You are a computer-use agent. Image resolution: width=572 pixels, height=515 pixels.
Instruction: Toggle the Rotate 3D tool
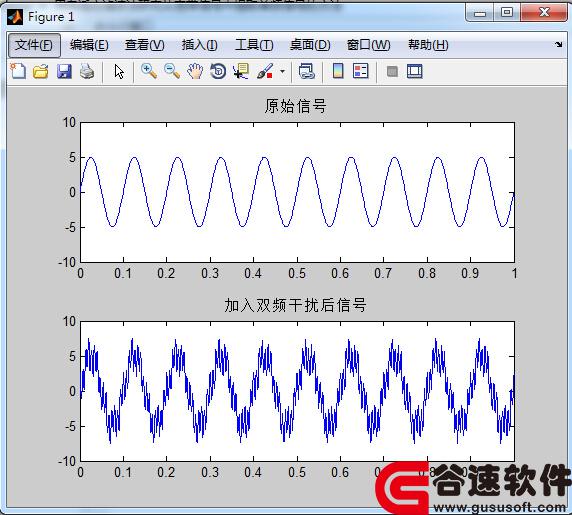click(218, 71)
